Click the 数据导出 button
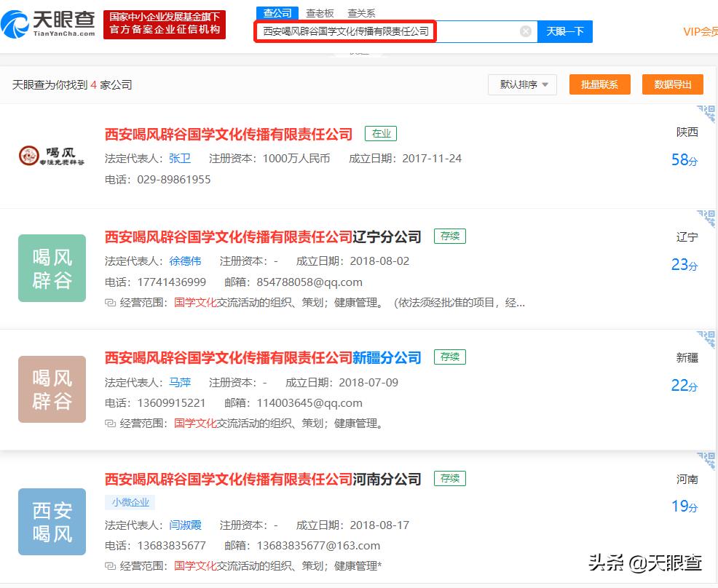Viewport: 718px width, 588px height. (672, 84)
